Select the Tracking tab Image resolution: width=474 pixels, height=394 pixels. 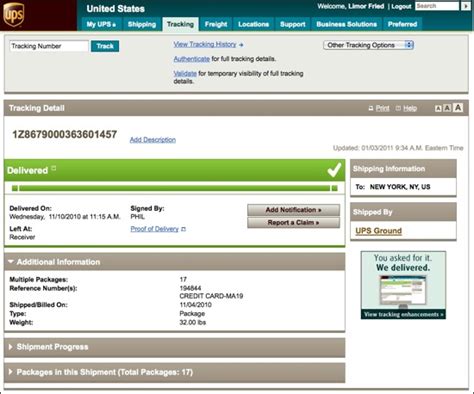(180, 24)
